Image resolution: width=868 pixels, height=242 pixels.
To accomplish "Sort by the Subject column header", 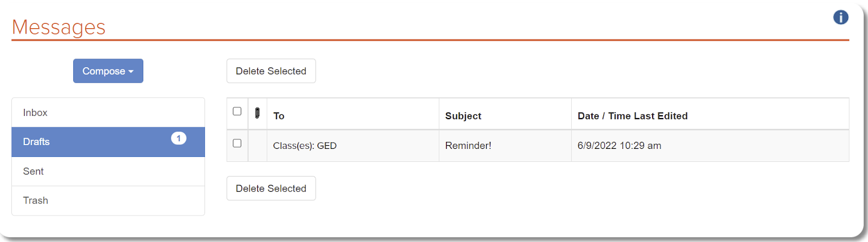I will tap(463, 116).
